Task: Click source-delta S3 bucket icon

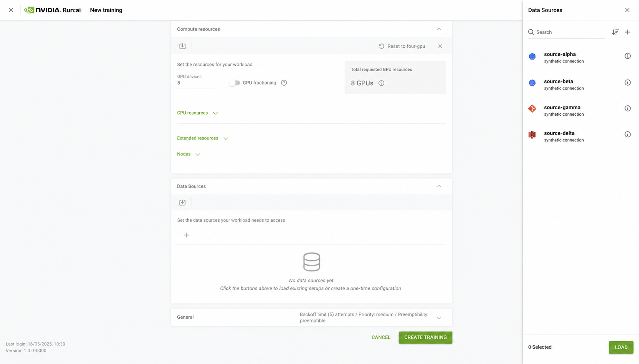Action: [x=532, y=135]
